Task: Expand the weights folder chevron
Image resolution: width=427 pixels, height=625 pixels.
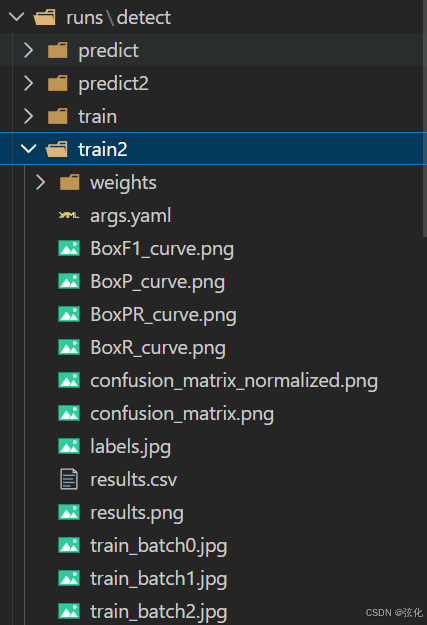Action: [40, 183]
